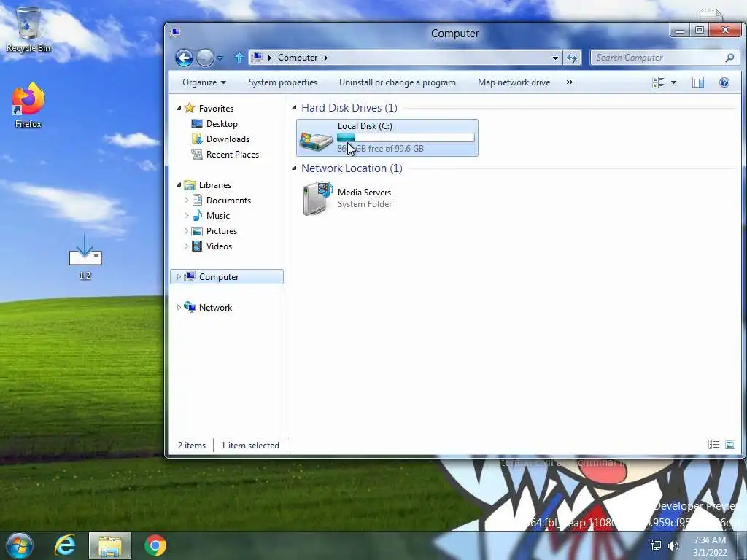The image size is (747, 560).
Task: Open the Recycle Bin desktop icon
Action: coord(28,29)
